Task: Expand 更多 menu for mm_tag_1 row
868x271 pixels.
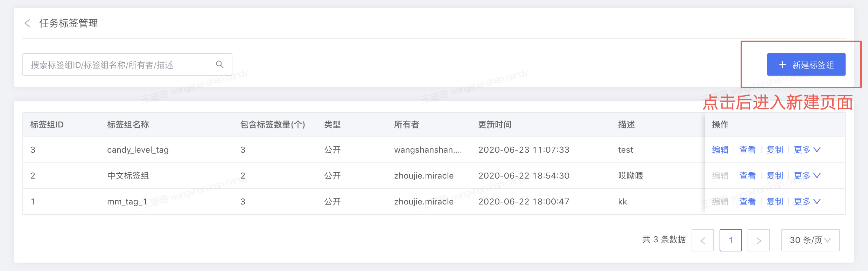Action: [807, 202]
